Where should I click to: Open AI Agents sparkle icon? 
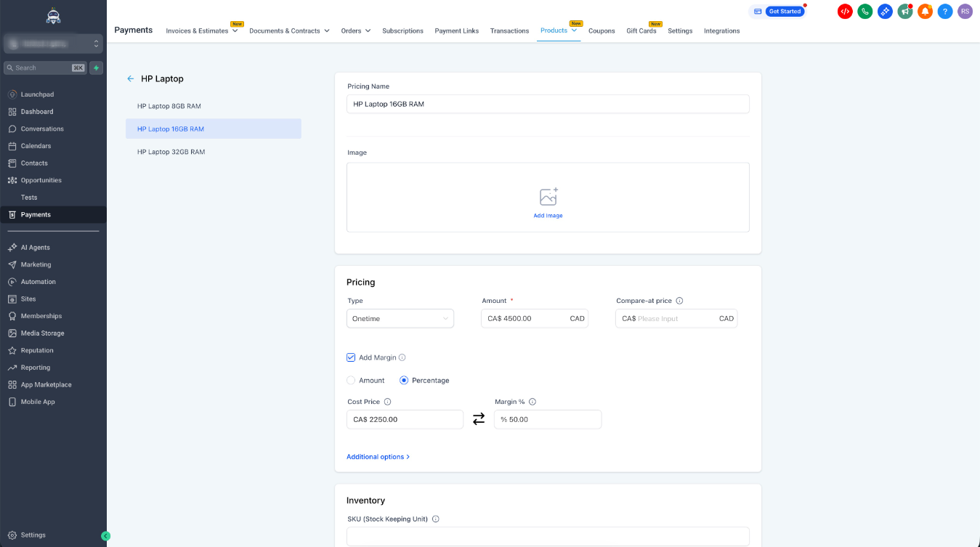[12, 248]
